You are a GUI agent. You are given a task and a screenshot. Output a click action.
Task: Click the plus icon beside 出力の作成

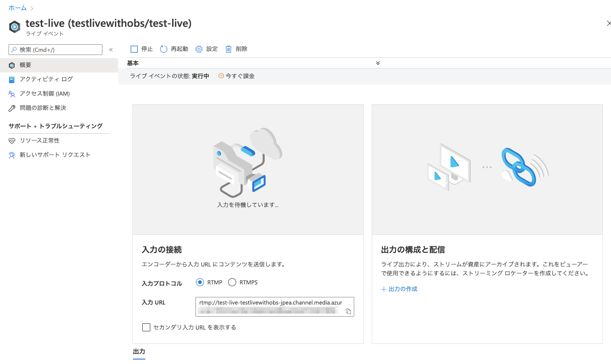(384, 289)
